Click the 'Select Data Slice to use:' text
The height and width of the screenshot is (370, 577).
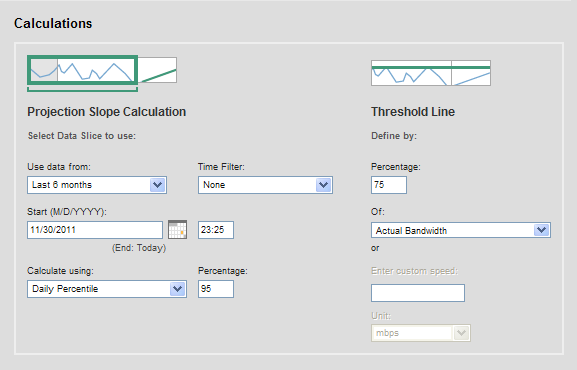[x=82, y=136]
